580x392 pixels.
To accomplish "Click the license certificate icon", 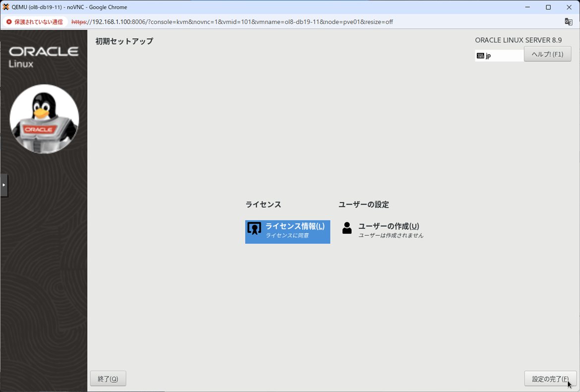I will coord(254,228).
